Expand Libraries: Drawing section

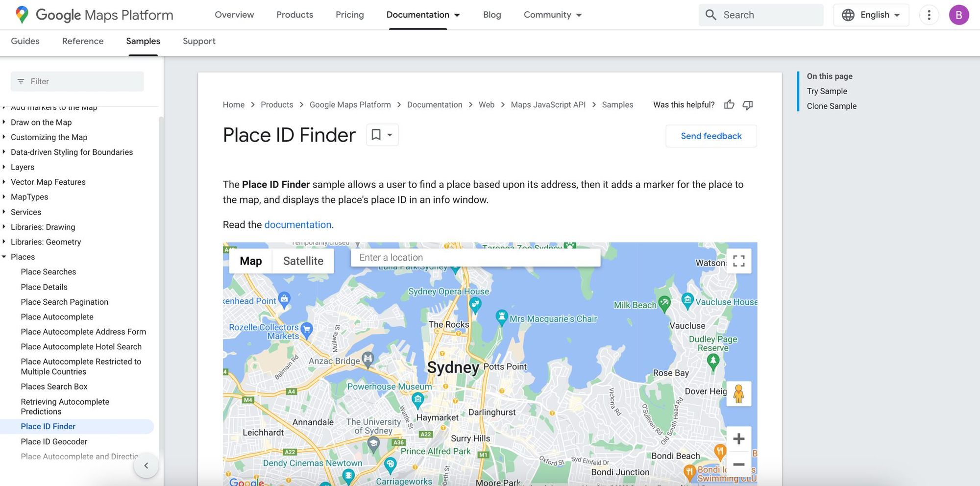[43, 227]
